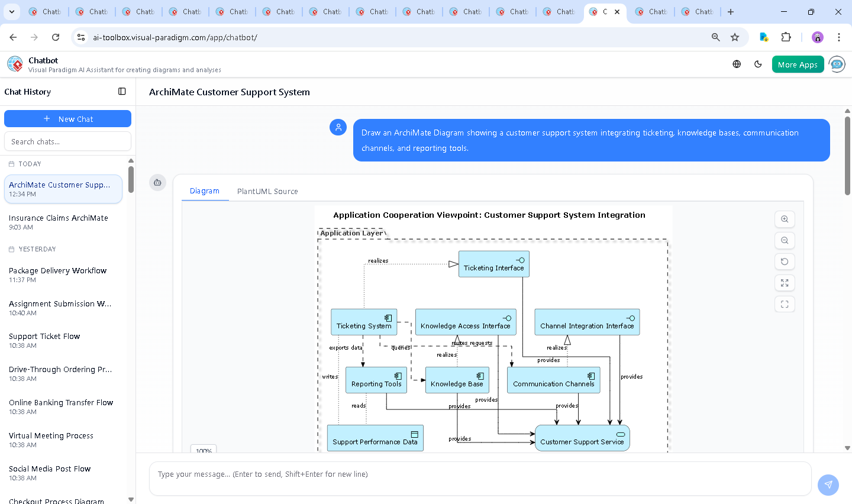Click the chatbot avatar icon in header
This screenshot has width=852, height=504.
[x=837, y=64]
